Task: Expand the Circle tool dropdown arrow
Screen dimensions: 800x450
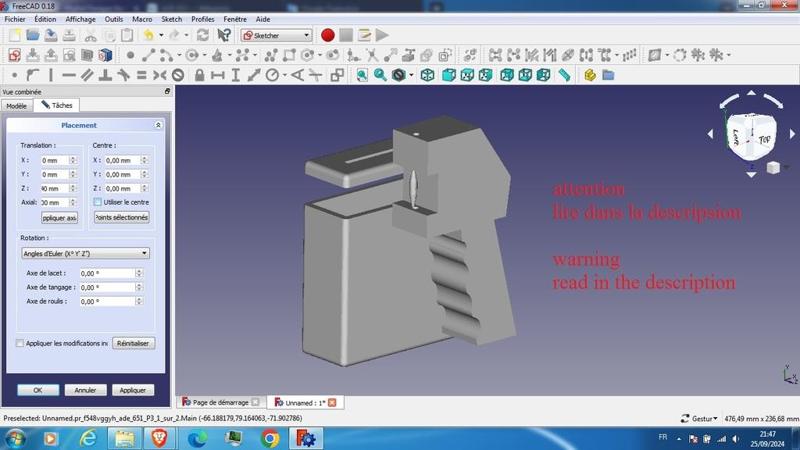Action: coord(205,55)
